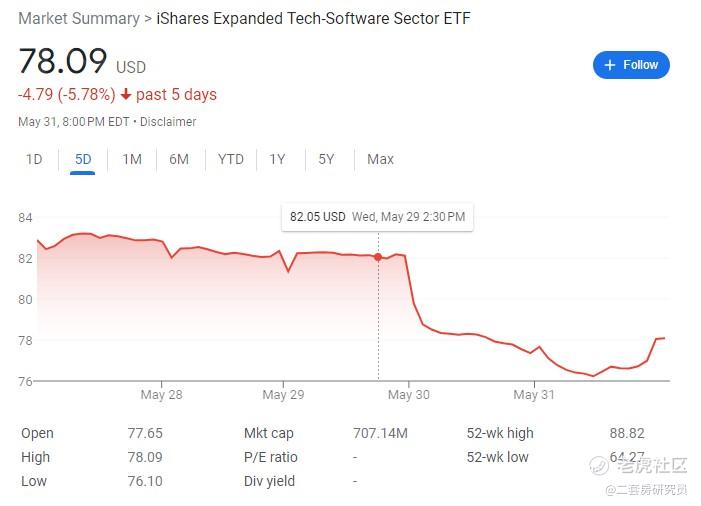Image resolution: width=701 pixels, height=506 pixels.
Task: Click the May 31 date axis label
Action: (x=533, y=395)
